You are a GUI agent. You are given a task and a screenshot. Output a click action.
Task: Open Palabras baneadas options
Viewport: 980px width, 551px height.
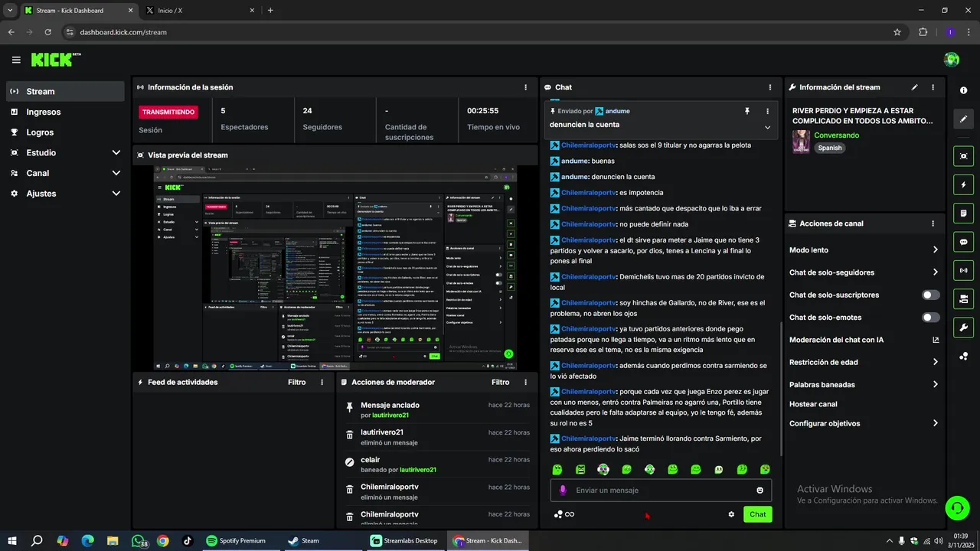coord(864,385)
